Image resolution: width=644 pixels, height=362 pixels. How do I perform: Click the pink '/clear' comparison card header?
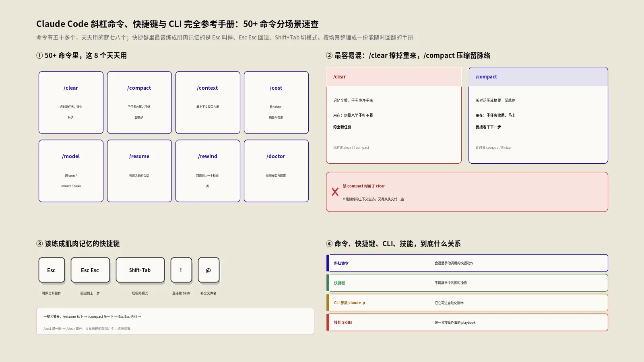[394, 76]
